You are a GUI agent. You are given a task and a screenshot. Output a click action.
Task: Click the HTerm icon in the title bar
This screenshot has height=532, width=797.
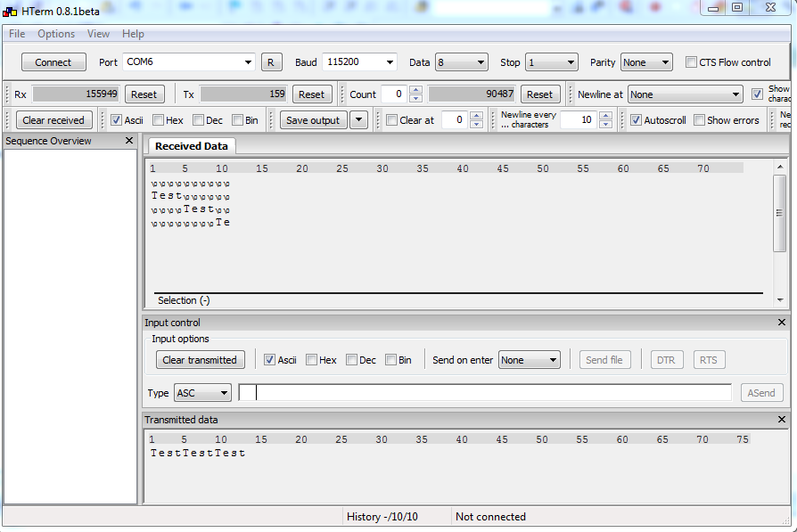[8, 11]
